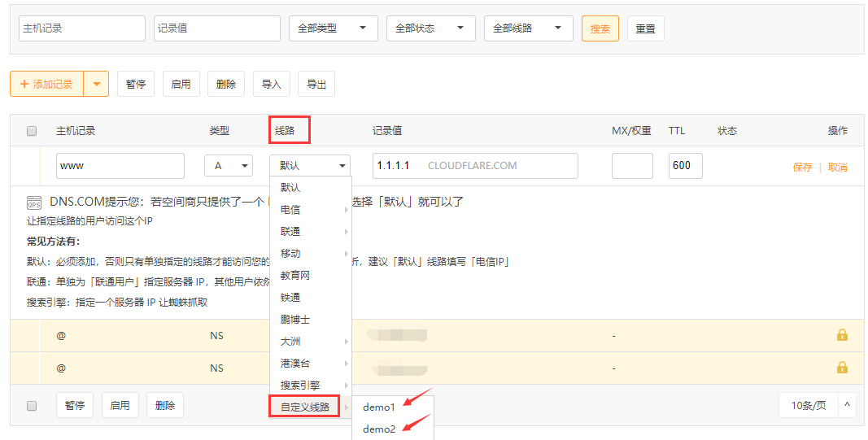Image resolution: width=868 pixels, height=440 pixels.
Task: Click the lock icon in second NS row
Action: tap(842, 368)
